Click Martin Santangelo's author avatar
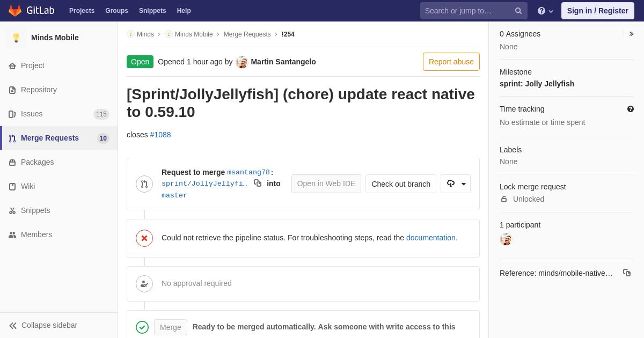 242,62
